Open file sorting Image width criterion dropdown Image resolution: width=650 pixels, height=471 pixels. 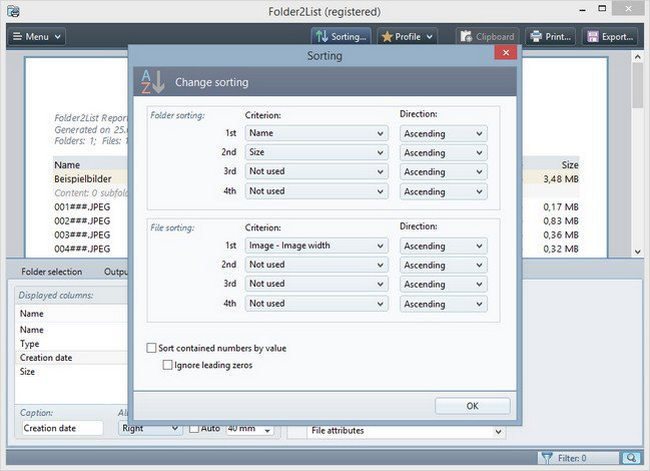point(316,245)
